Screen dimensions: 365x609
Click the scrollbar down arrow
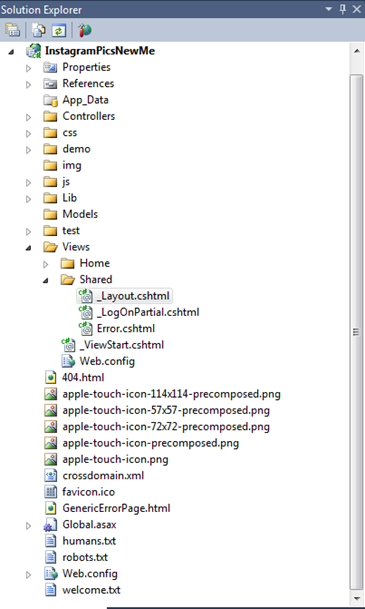356,599
